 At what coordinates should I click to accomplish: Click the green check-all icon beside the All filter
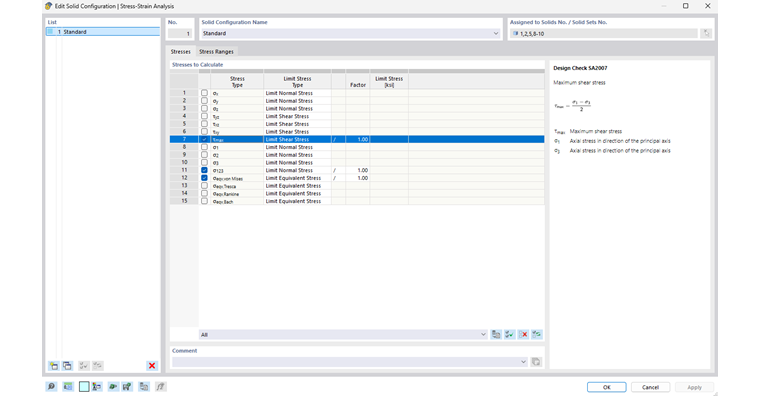pyautogui.click(x=509, y=334)
